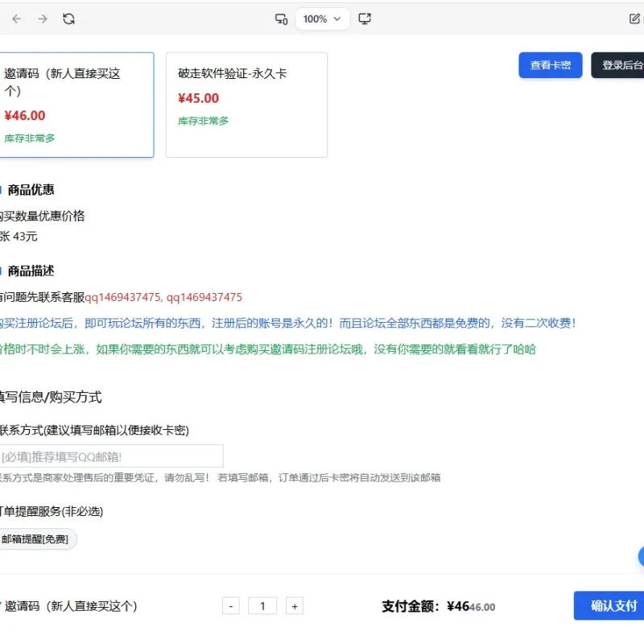Screen dimensions: 644x644
Task: Go back with the left arrow icon
Action: 16,19
